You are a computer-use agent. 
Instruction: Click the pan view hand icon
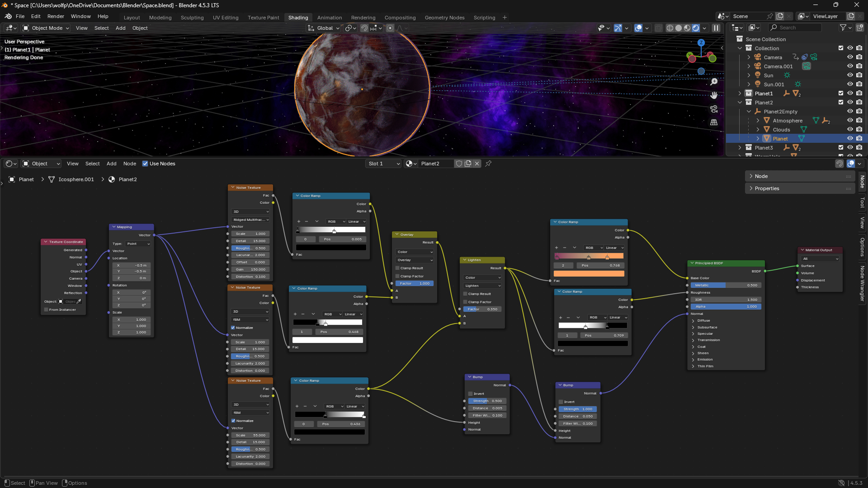click(714, 95)
